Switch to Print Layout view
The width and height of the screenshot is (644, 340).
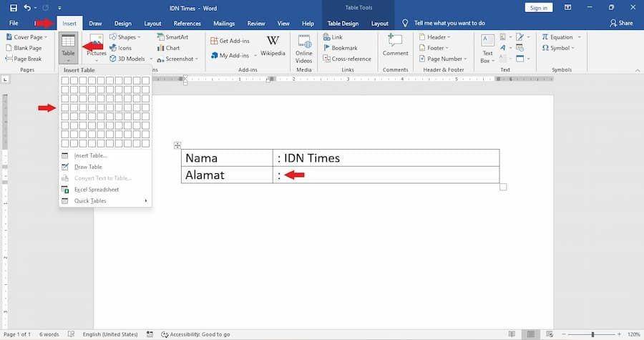pyautogui.click(x=531, y=334)
